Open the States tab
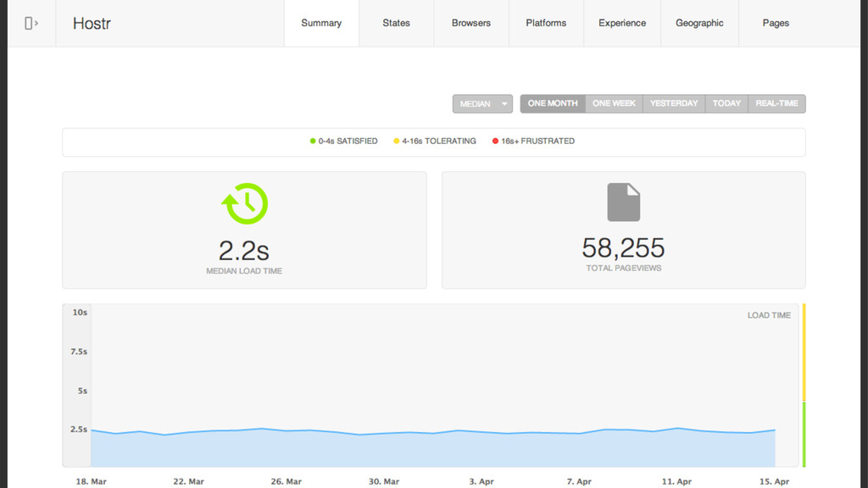The width and height of the screenshot is (868, 488). pos(397,23)
